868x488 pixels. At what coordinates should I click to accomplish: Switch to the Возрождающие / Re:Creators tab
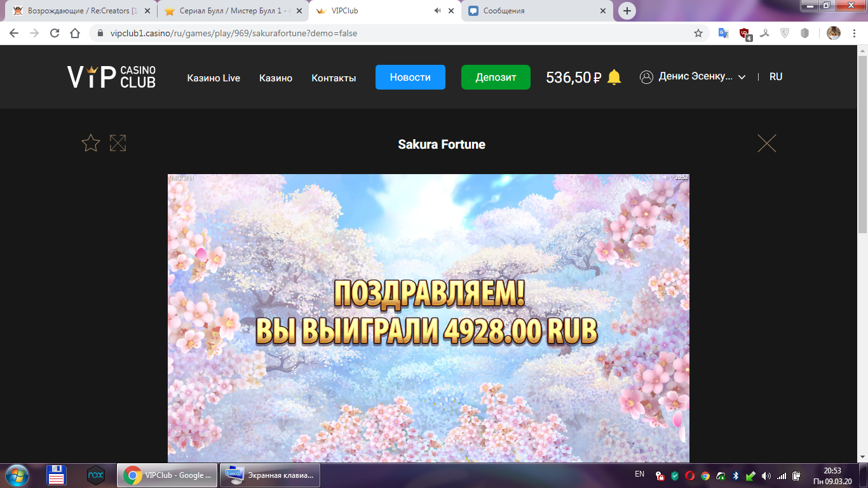80,11
